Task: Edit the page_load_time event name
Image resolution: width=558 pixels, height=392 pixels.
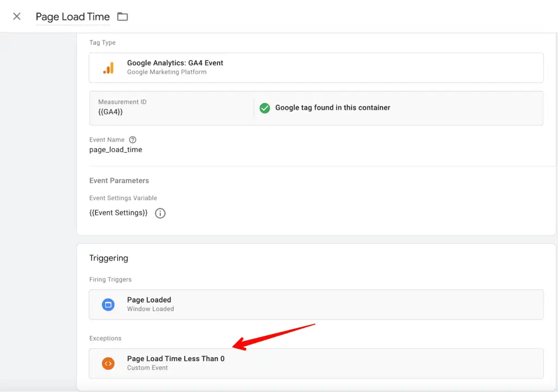Action: tap(116, 149)
